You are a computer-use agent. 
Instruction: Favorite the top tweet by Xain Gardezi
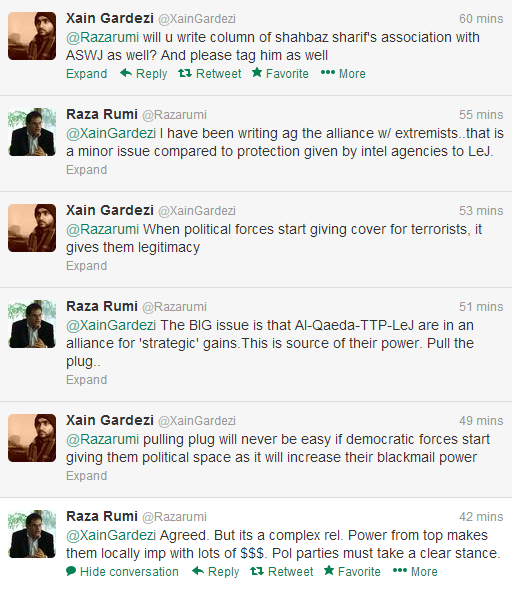click(280, 73)
